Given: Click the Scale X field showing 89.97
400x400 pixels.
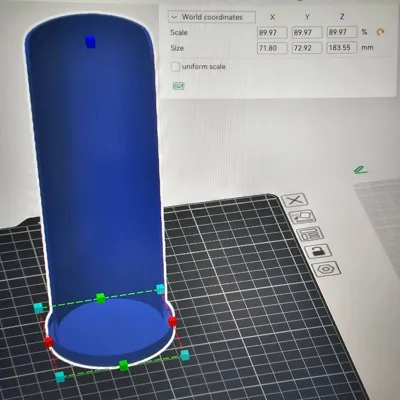Looking at the screenshot, I should pos(272,32).
